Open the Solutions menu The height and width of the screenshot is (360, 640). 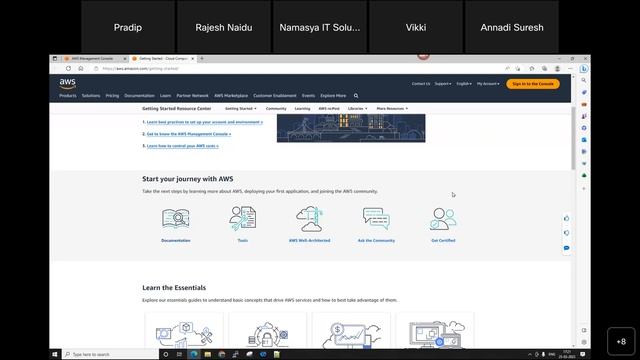[x=91, y=96]
